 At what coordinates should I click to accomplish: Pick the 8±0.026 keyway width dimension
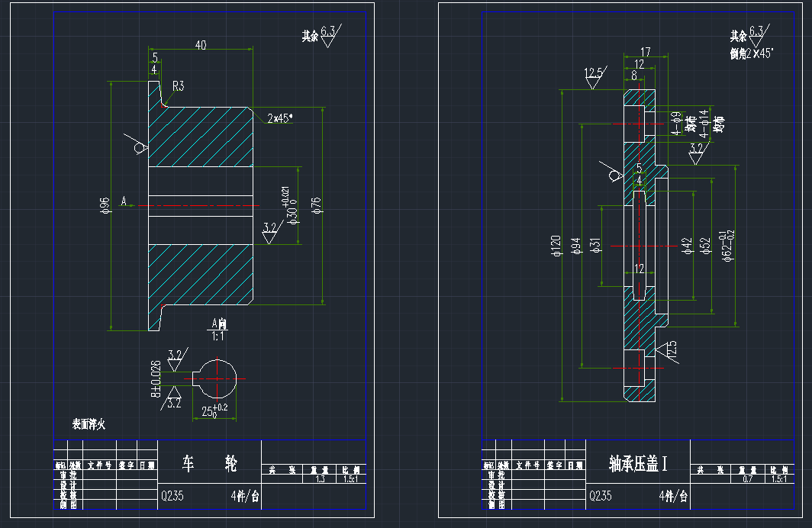[156, 379]
